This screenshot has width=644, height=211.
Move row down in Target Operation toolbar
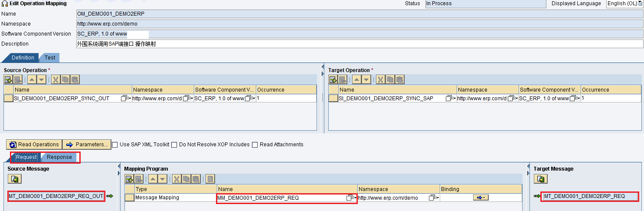click(x=366, y=79)
